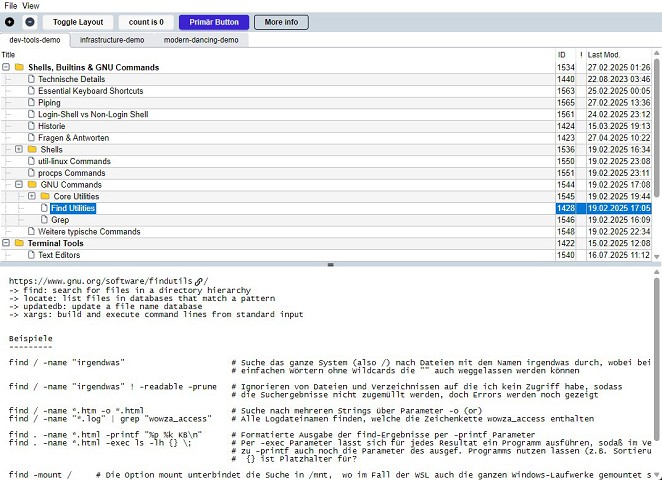Image resolution: width=662 pixels, height=480 pixels.
Task: Click the document icon of Historie
Action: pos(31,126)
